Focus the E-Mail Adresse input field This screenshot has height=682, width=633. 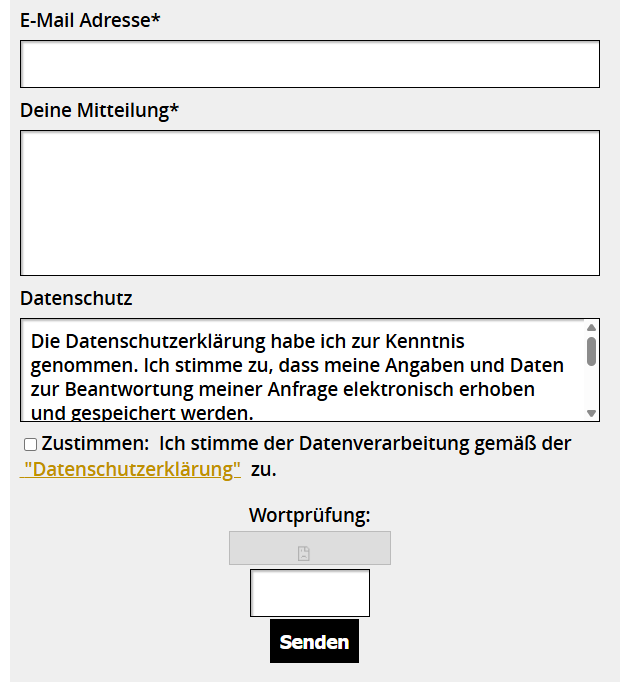coord(309,64)
